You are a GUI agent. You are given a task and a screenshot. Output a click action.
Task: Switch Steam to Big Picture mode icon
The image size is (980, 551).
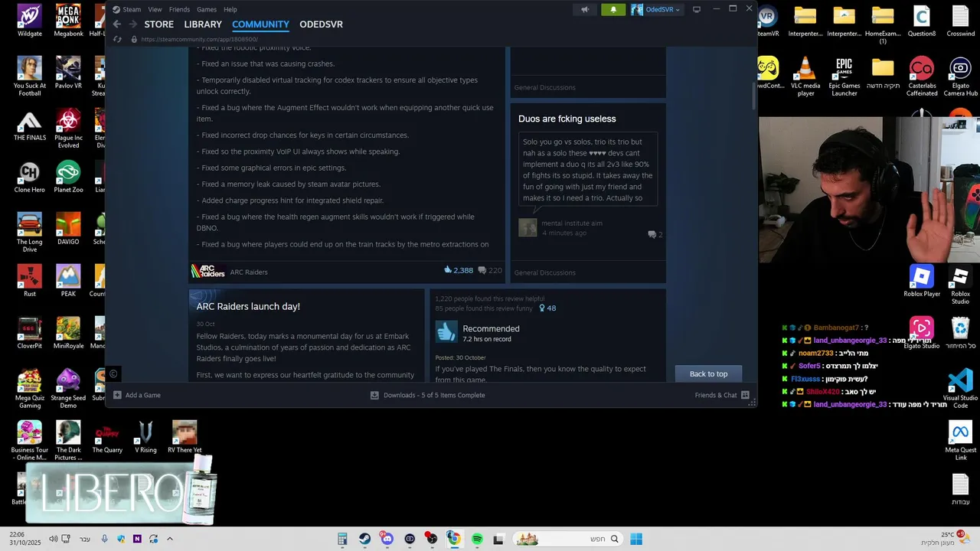coord(697,9)
